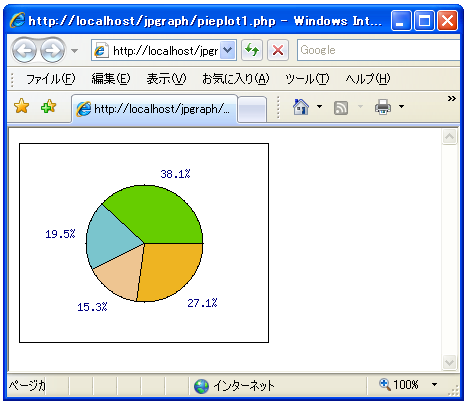Viewport: 469px width, 406px height.
Task: Show more toolbar commands chevron
Action: tap(452, 98)
